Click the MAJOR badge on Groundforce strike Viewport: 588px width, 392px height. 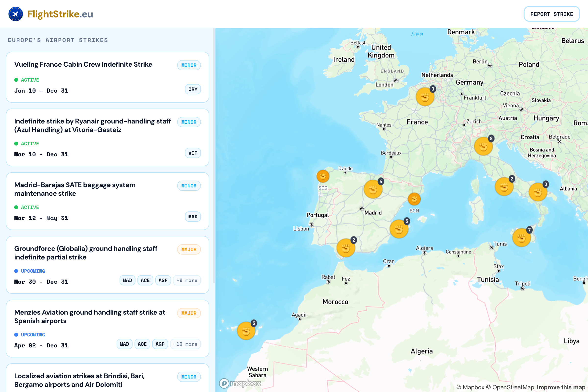click(189, 249)
